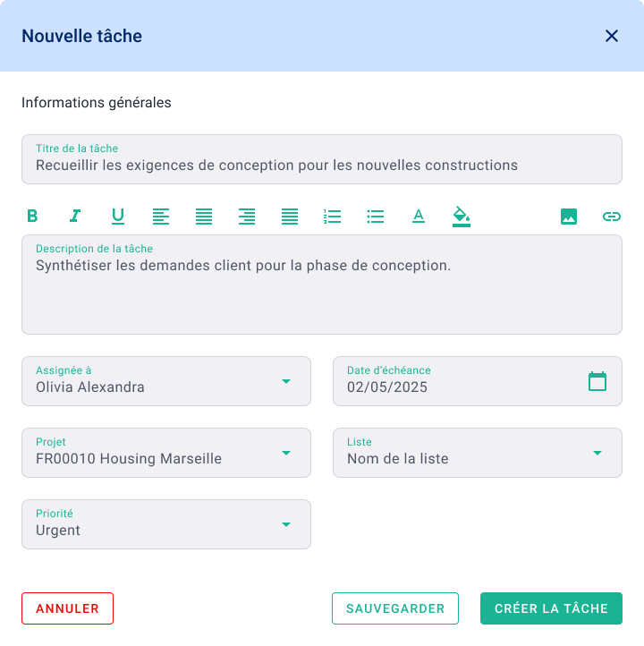Insert an image into the description

tap(569, 216)
